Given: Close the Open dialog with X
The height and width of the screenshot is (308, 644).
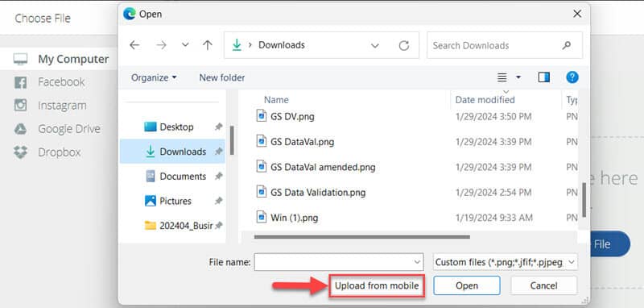Looking at the screenshot, I should 577,14.
